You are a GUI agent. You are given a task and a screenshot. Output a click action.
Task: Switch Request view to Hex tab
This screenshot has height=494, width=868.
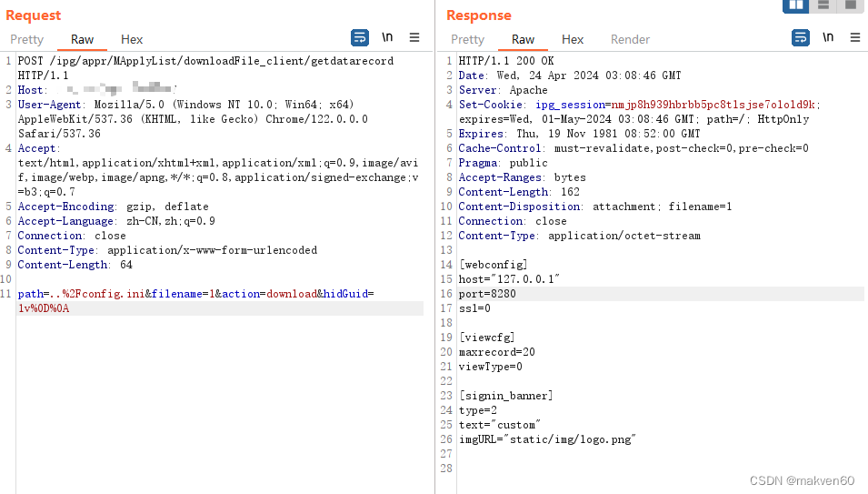pos(132,39)
